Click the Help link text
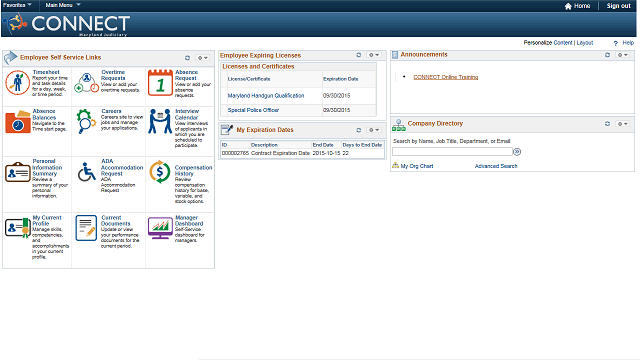Image resolution: width=640 pixels, height=360 pixels. click(628, 42)
